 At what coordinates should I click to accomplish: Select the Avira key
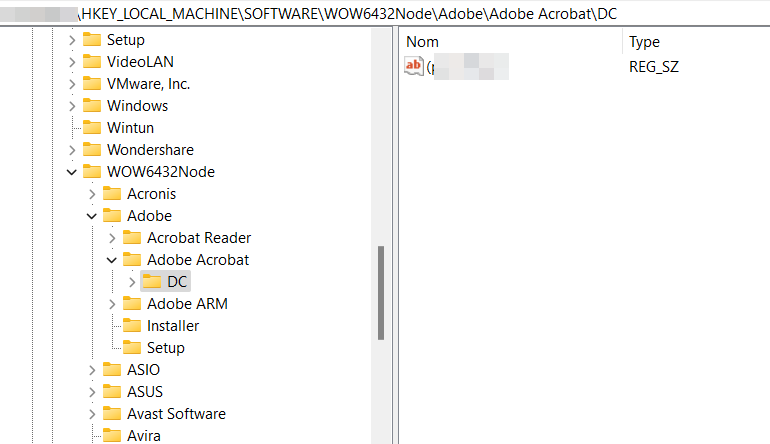[144, 436]
